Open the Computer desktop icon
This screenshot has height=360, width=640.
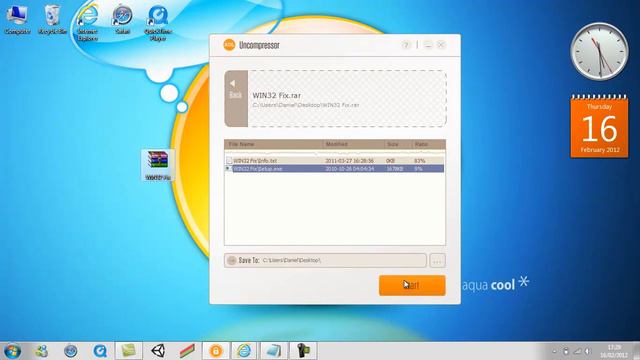(x=17, y=20)
